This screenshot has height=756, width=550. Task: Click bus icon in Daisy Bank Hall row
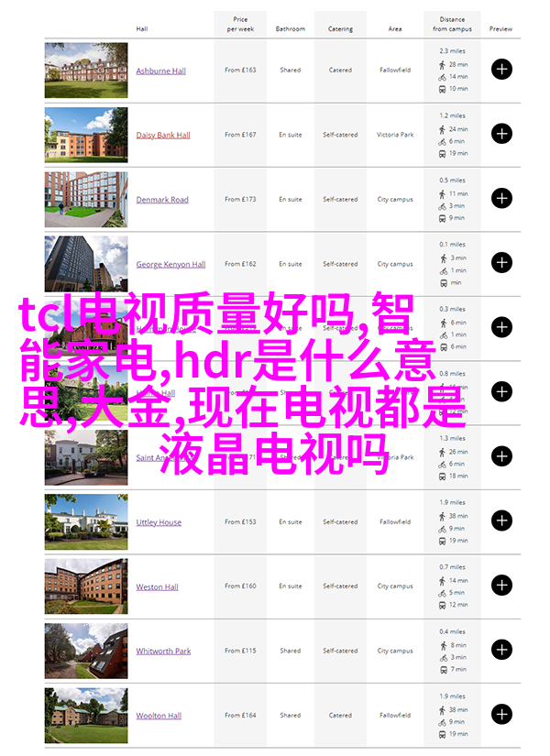[443, 154]
